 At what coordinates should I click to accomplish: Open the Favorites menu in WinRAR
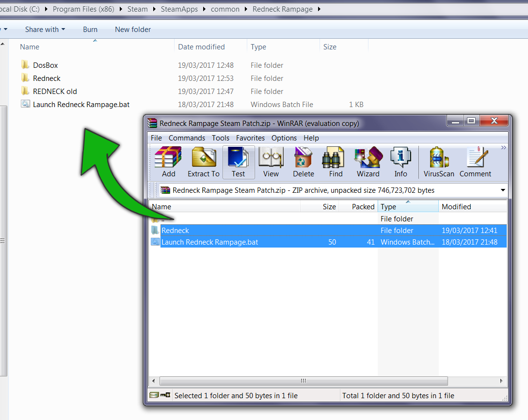pyautogui.click(x=250, y=138)
